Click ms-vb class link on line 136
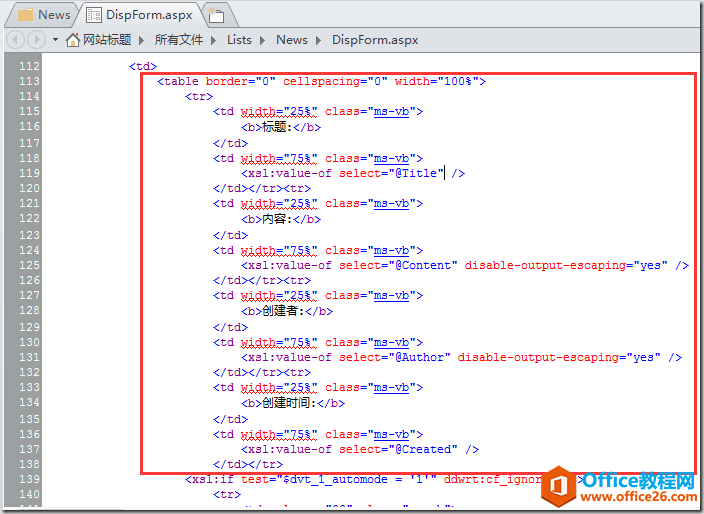The image size is (704, 514). 391,435
